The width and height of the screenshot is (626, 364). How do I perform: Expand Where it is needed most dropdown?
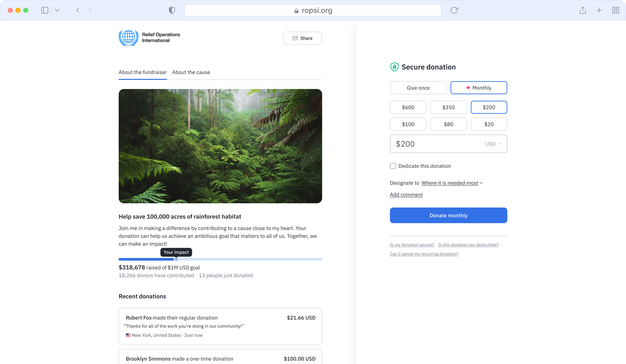coord(452,183)
